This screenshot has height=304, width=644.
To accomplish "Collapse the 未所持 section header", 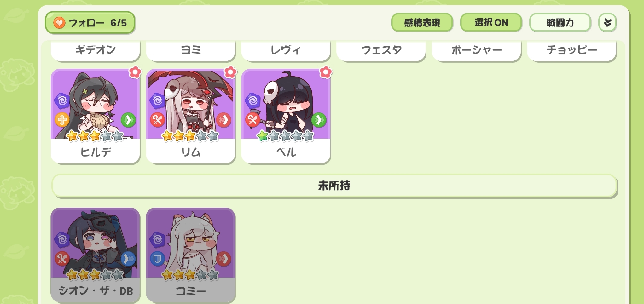I will [x=334, y=186].
